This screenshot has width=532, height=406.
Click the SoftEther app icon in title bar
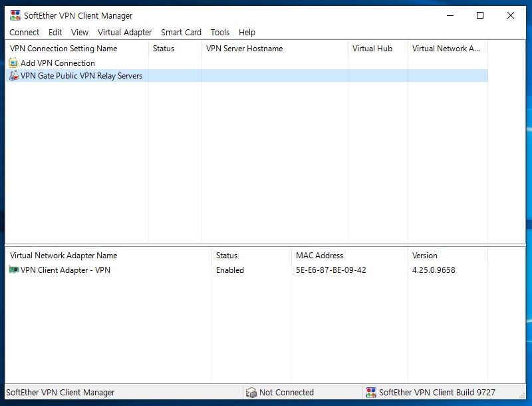click(x=15, y=15)
